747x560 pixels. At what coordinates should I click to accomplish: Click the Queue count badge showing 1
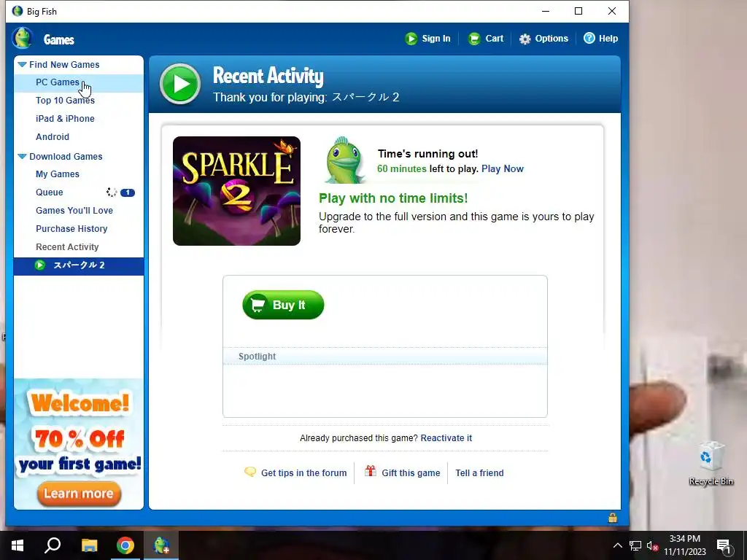128,192
